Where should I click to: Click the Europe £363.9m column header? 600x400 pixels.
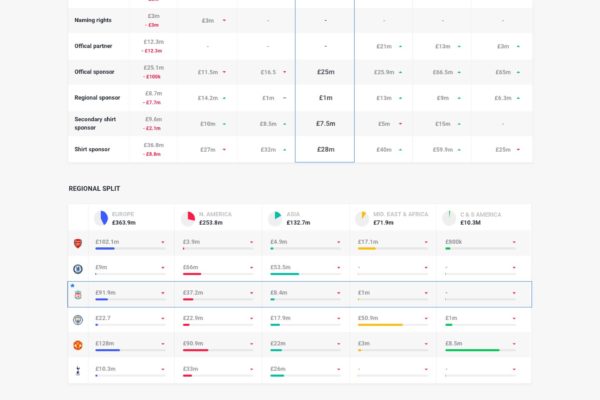point(131,218)
